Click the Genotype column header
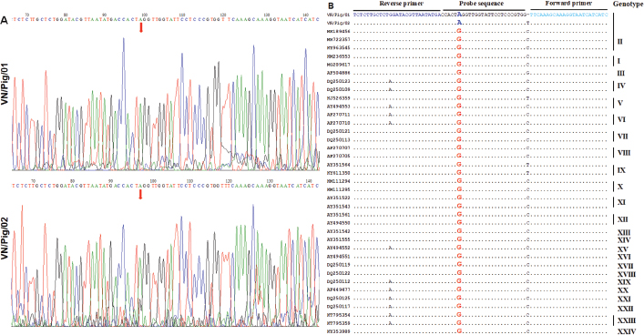 click(628, 4)
